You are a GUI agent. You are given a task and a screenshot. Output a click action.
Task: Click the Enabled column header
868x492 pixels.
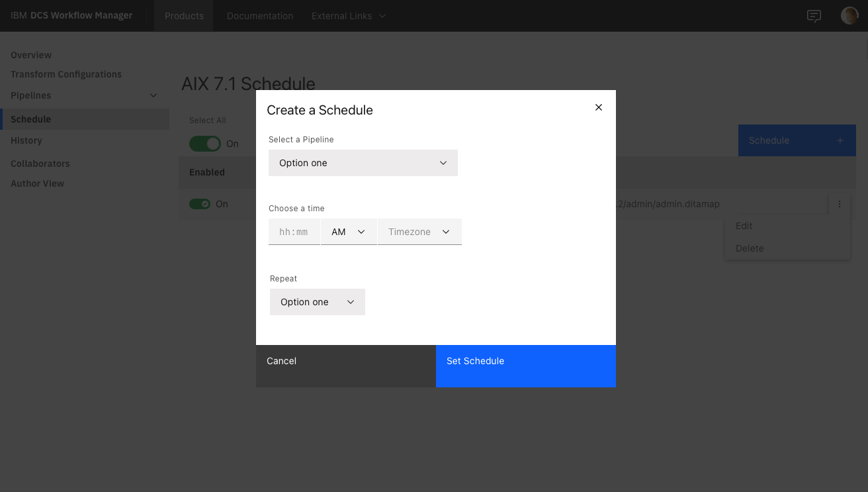207,172
